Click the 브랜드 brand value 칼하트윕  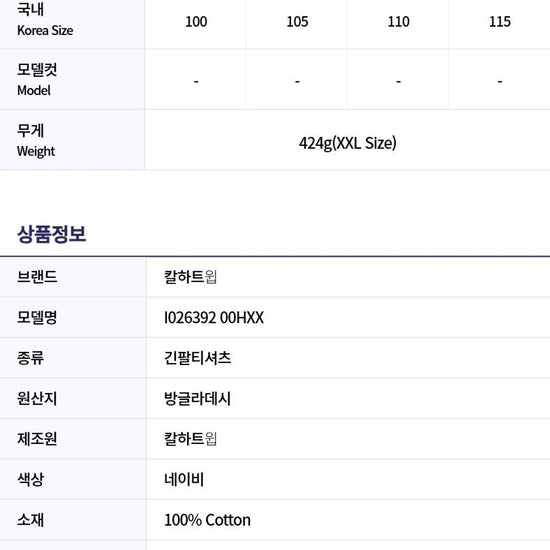[190, 277]
